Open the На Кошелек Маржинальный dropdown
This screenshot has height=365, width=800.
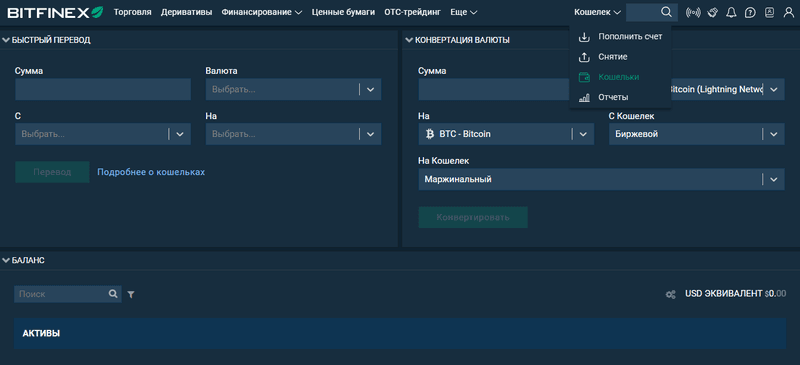tap(602, 179)
